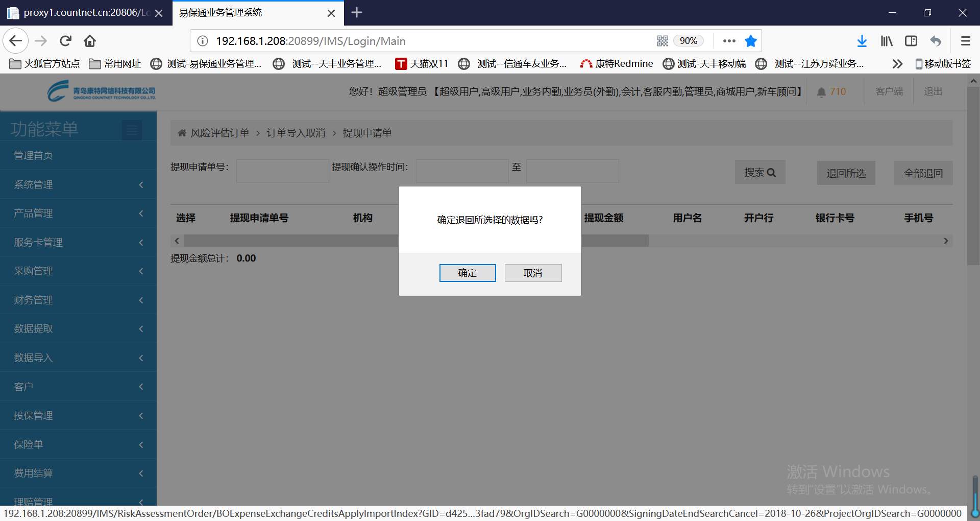
Task: Click 风险评估订单 breadcrumb link
Action: pos(220,133)
